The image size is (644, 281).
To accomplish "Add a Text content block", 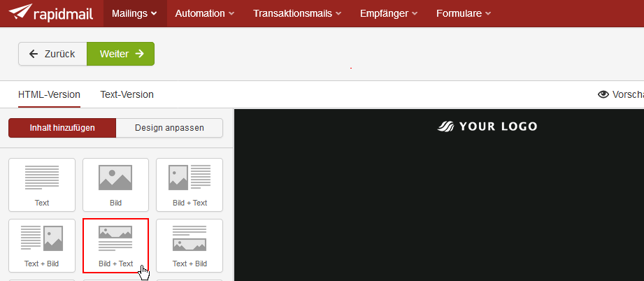I will [42, 185].
